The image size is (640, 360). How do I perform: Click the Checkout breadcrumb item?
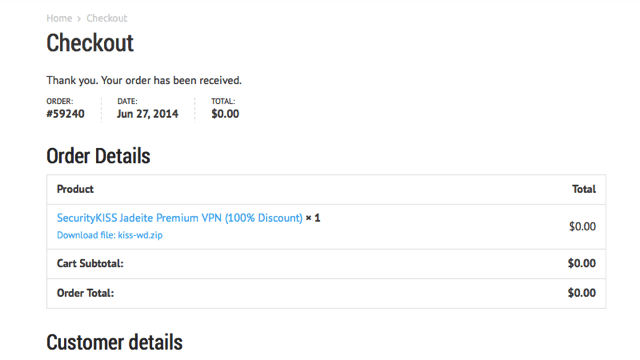pyautogui.click(x=107, y=18)
